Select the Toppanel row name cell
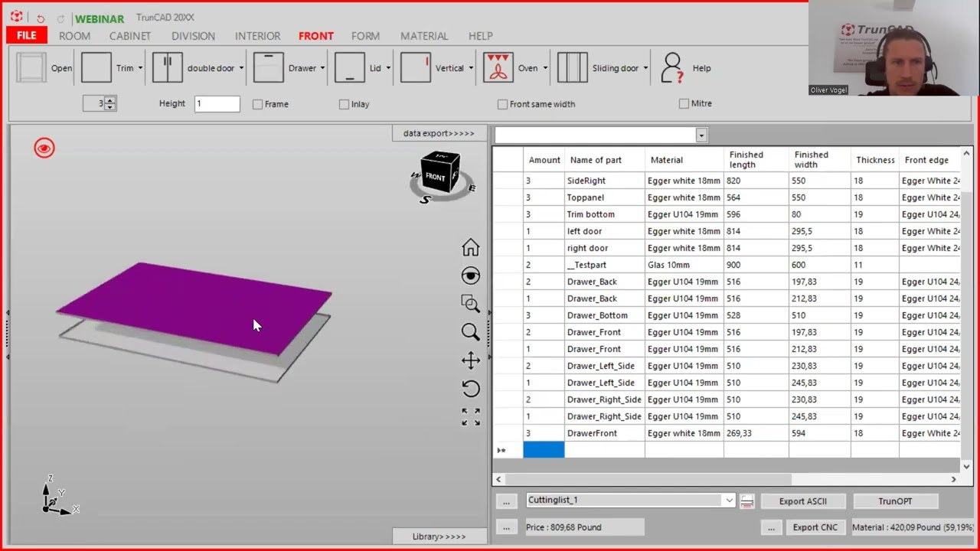 click(604, 197)
